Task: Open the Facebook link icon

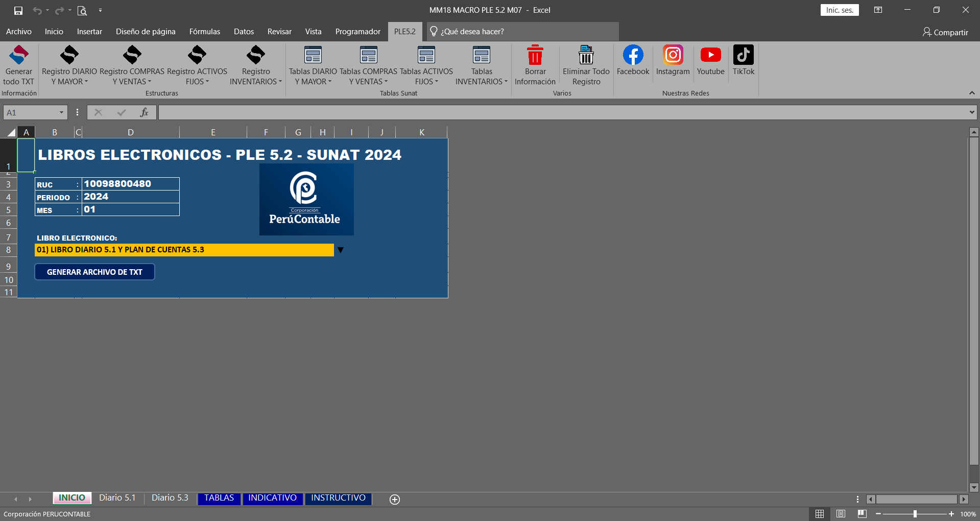Action: coord(633,55)
